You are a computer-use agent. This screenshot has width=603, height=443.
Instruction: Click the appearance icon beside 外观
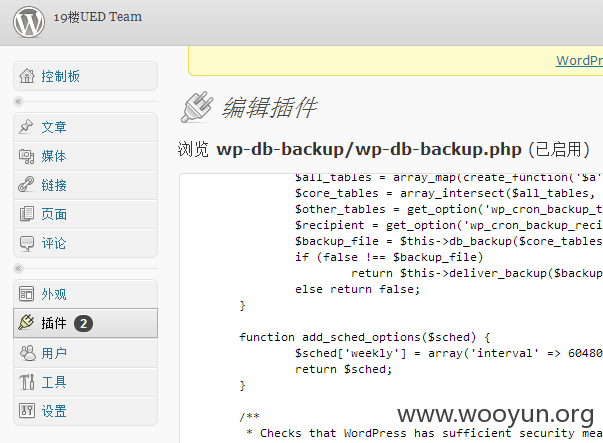pyautogui.click(x=27, y=294)
